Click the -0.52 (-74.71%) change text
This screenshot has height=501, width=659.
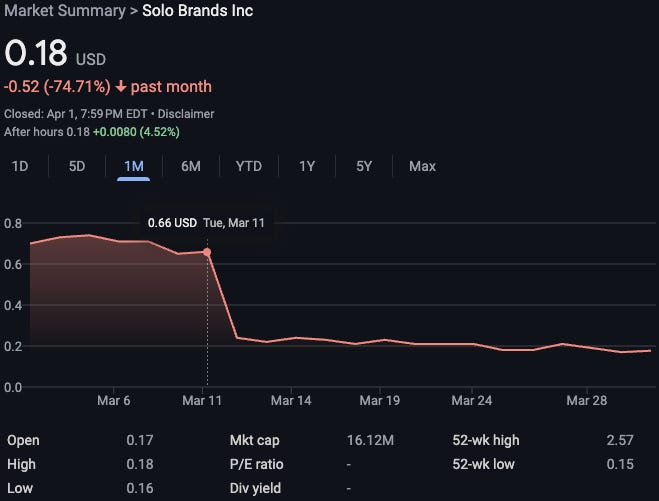pos(57,87)
